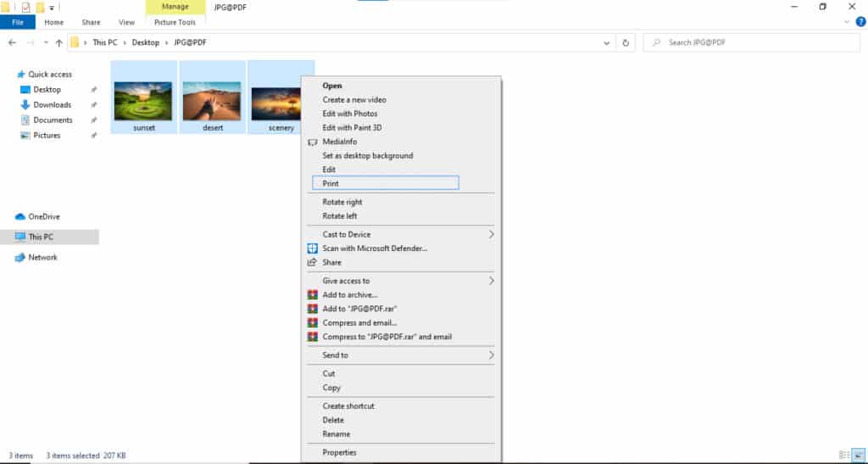This screenshot has height=464, width=868.
Task: Open the Picture Tools tab
Action: pyautogui.click(x=175, y=22)
